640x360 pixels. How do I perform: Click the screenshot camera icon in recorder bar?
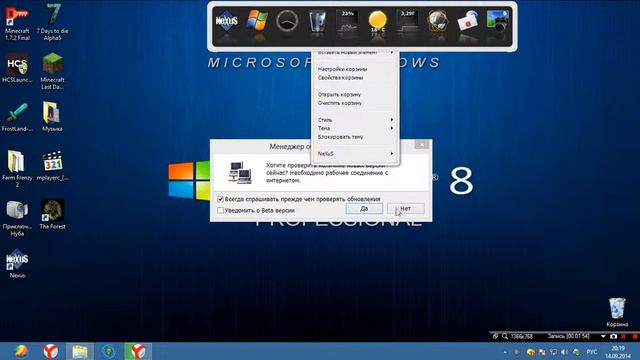pos(613,336)
